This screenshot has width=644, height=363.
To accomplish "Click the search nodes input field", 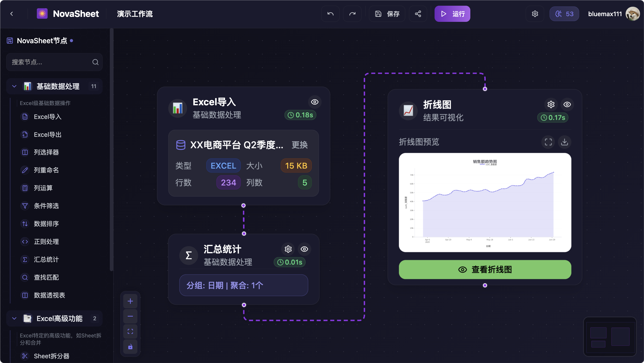I will coord(54,62).
